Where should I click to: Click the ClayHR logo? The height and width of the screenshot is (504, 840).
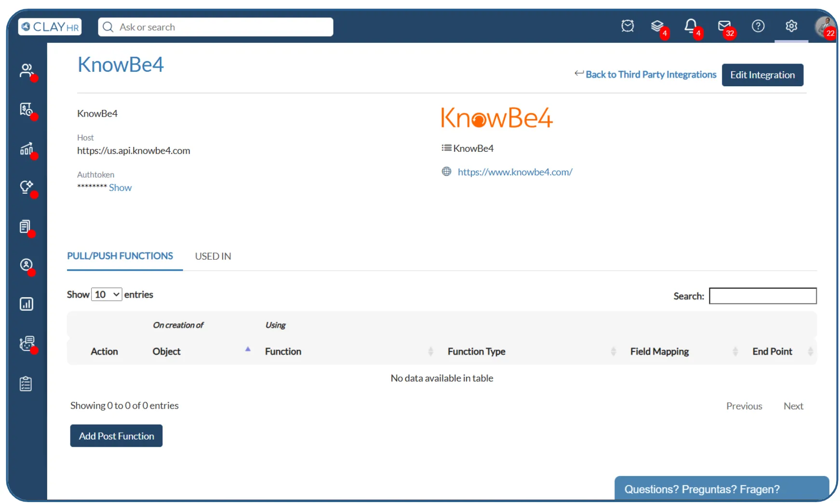50,27
